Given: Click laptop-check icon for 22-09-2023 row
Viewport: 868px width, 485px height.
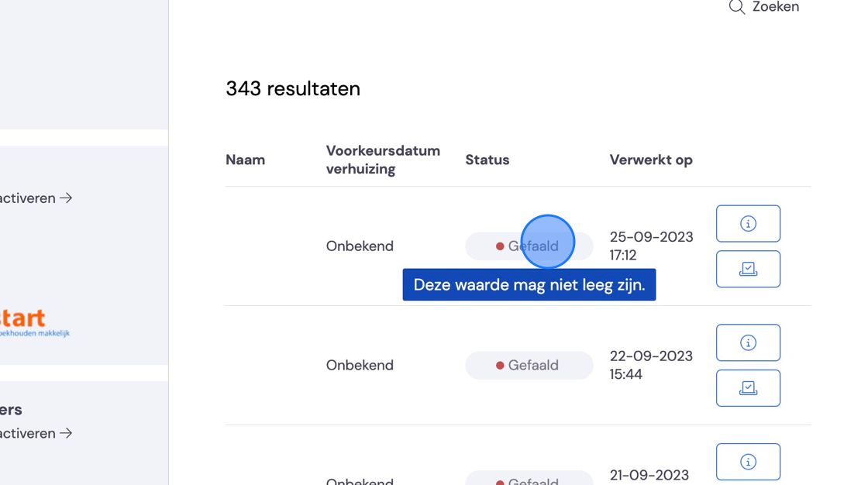Looking at the screenshot, I should tap(748, 388).
